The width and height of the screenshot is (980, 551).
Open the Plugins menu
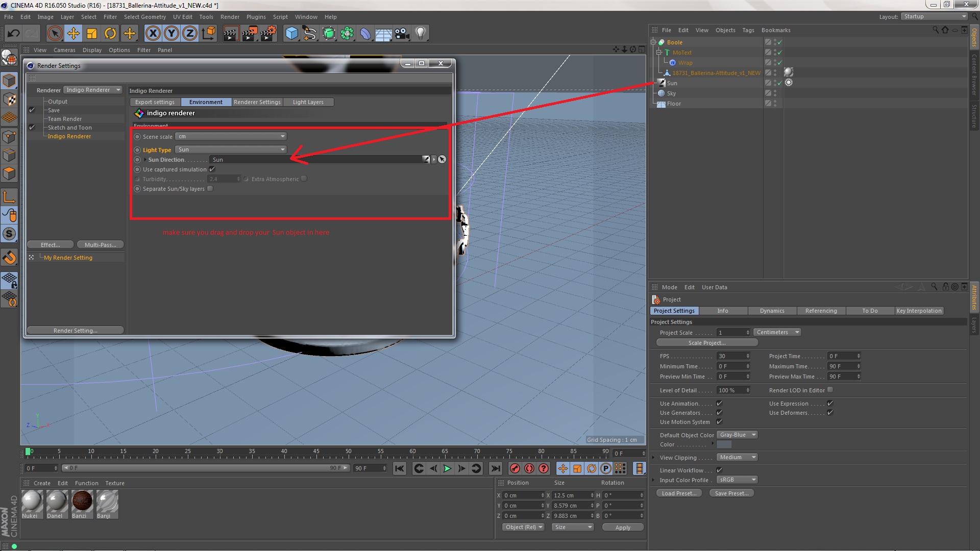[x=256, y=17]
